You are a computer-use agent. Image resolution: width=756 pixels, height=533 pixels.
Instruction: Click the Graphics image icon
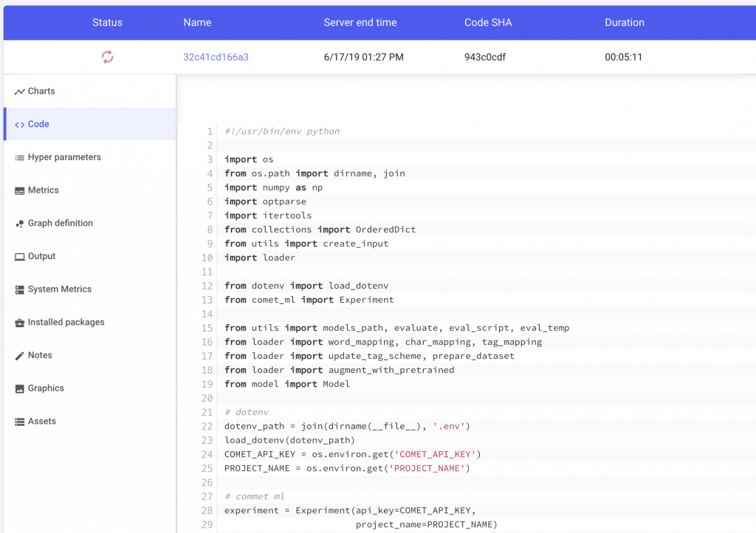click(19, 389)
